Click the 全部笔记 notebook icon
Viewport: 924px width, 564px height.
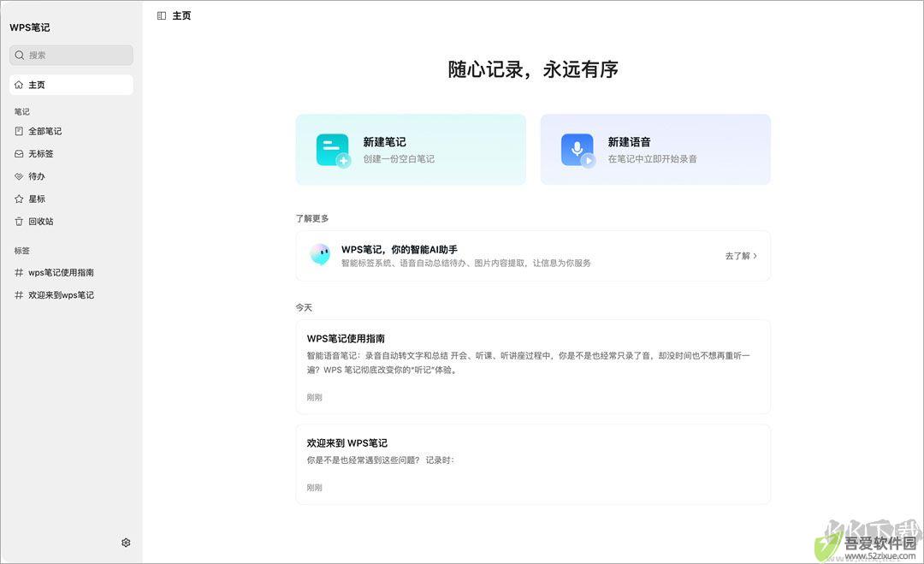point(19,132)
